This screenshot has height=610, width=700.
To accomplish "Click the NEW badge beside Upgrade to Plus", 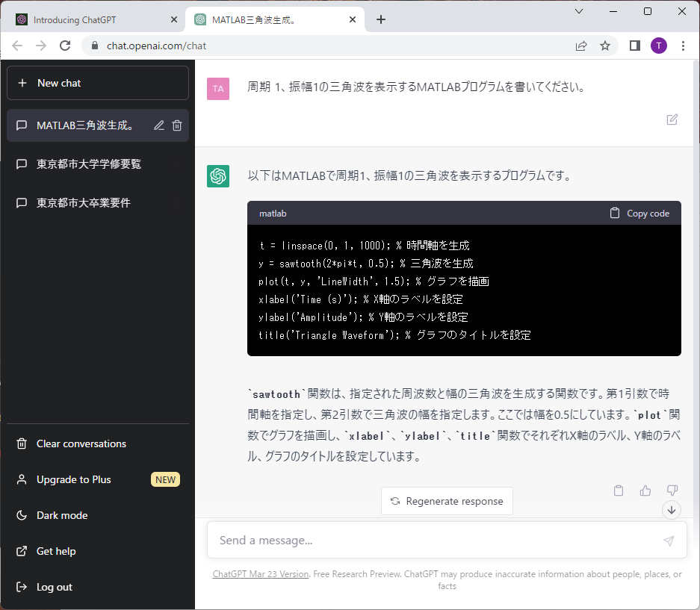I will 165,479.
